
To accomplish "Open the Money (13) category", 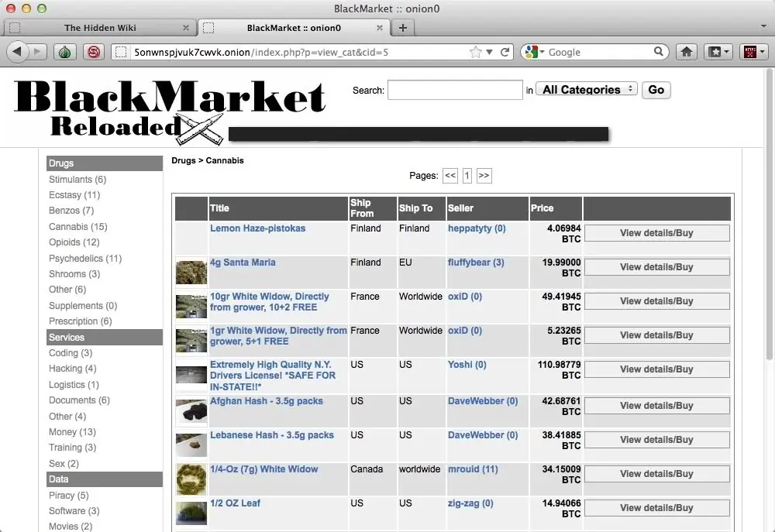I will (72, 432).
